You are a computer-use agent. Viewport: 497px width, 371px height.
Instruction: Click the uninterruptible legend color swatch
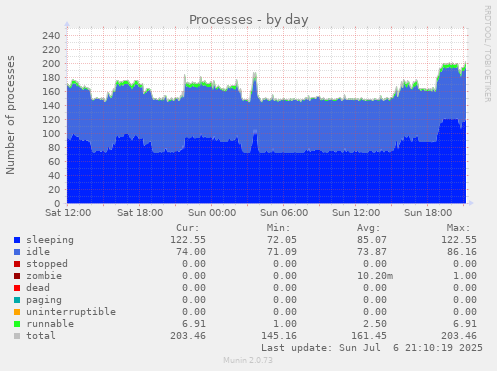point(17,312)
